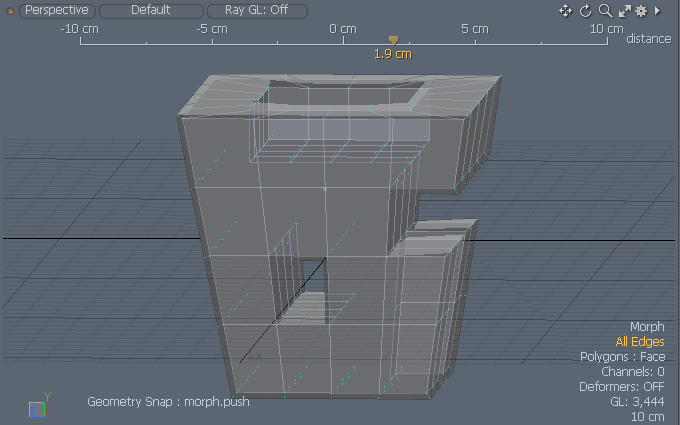
Task: Click the zoom magnifier icon
Action: pos(605,11)
